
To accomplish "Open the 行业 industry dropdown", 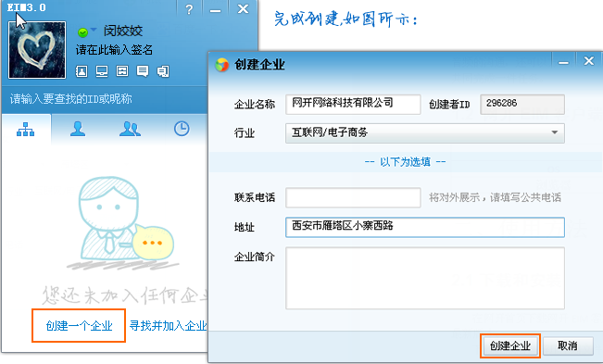I will (x=425, y=133).
